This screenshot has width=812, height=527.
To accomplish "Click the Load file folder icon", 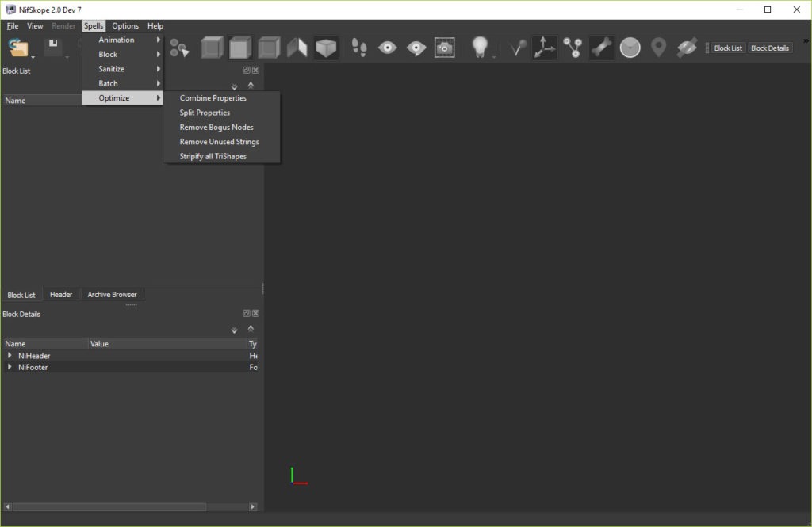I will tap(18, 48).
